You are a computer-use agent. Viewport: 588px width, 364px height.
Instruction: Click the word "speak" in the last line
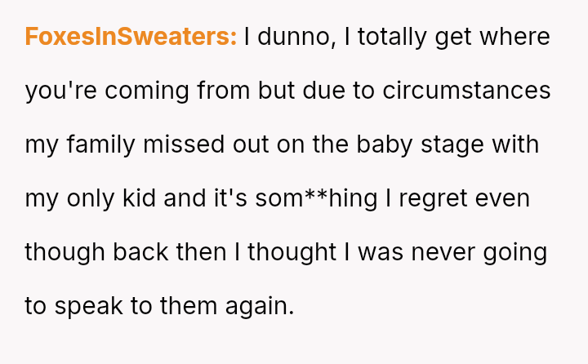88,307
